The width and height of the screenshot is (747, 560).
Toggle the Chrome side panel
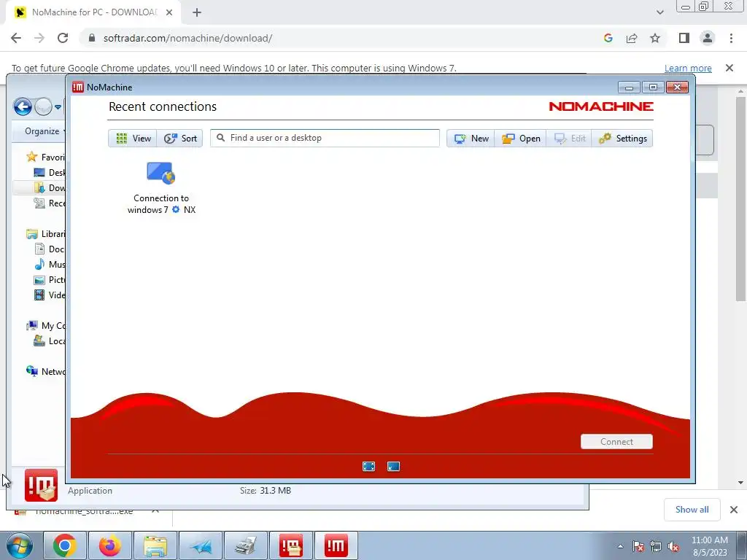pos(684,38)
